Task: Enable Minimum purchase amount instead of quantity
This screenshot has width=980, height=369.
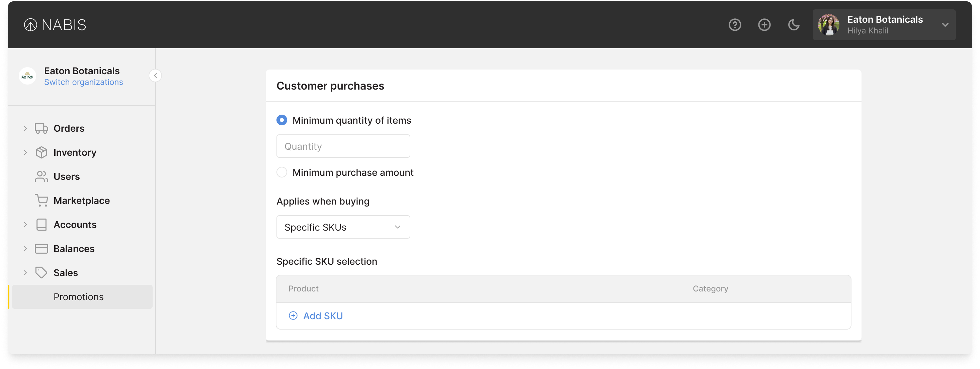Action: coord(281,172)
